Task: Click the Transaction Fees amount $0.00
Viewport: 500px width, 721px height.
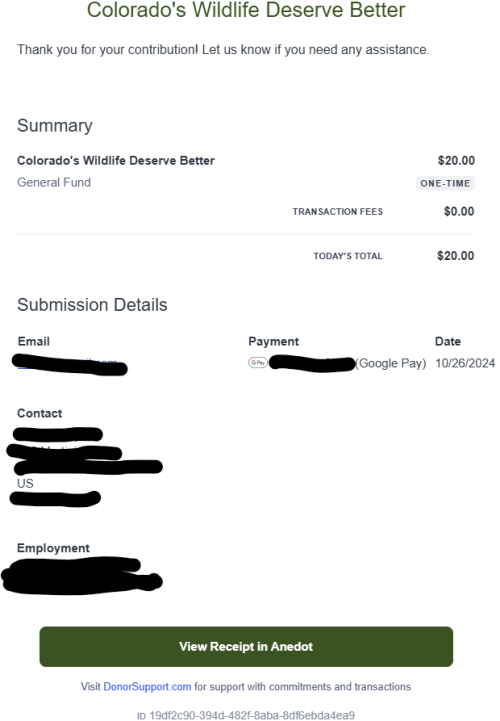Action: point(459,212)
